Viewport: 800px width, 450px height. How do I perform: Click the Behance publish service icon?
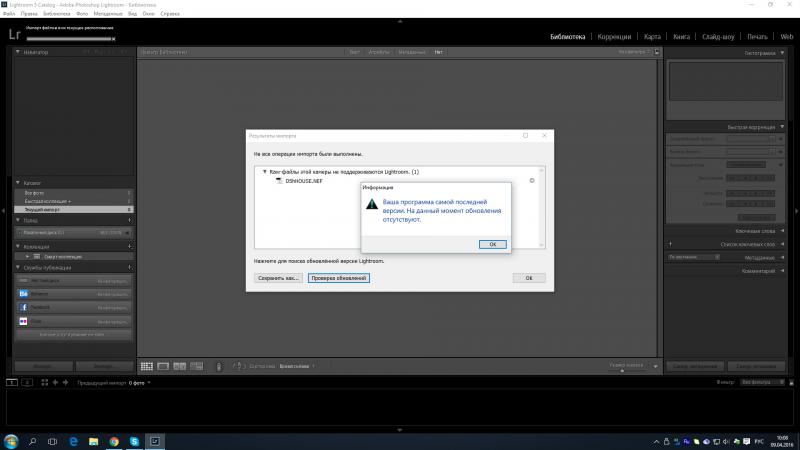click(23, 294)
